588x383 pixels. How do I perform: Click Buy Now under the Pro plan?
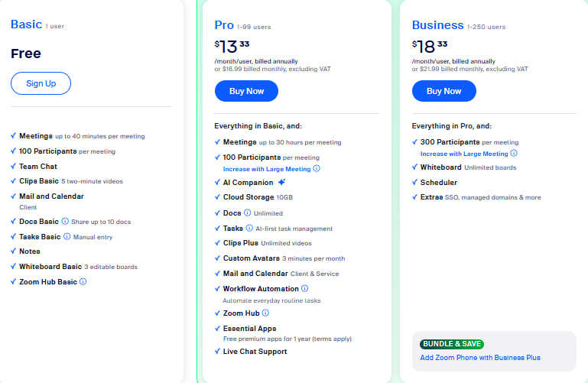point(246,91)
